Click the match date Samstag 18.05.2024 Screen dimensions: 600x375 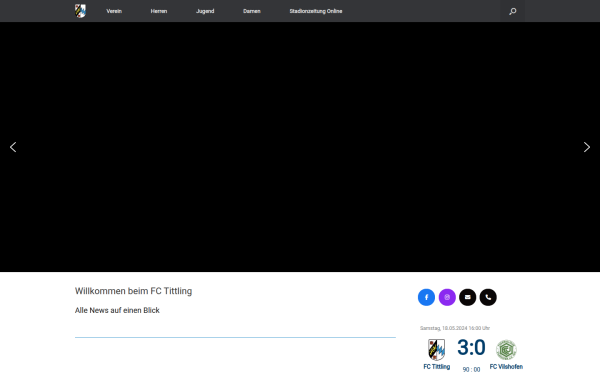[x=455, y=328]
